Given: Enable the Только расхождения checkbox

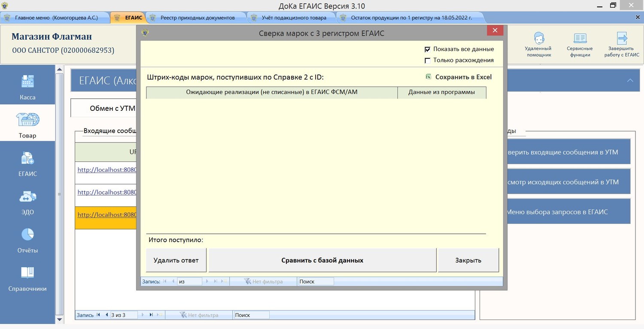Looking at the screenshot, I should (427, 61).
